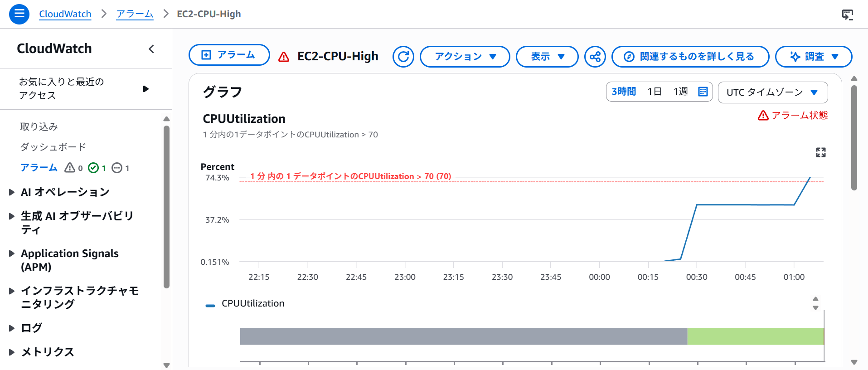Open the UTC タイムゾーン dropdown

tap(772, 92)
